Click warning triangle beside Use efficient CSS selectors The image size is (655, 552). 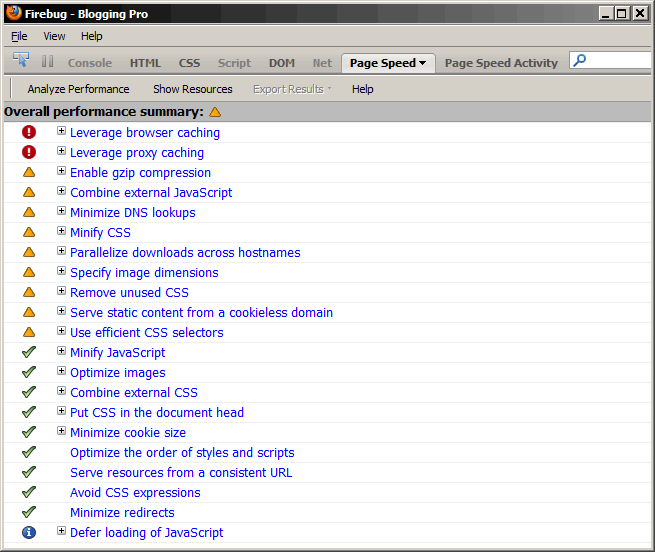click(29, 332)
